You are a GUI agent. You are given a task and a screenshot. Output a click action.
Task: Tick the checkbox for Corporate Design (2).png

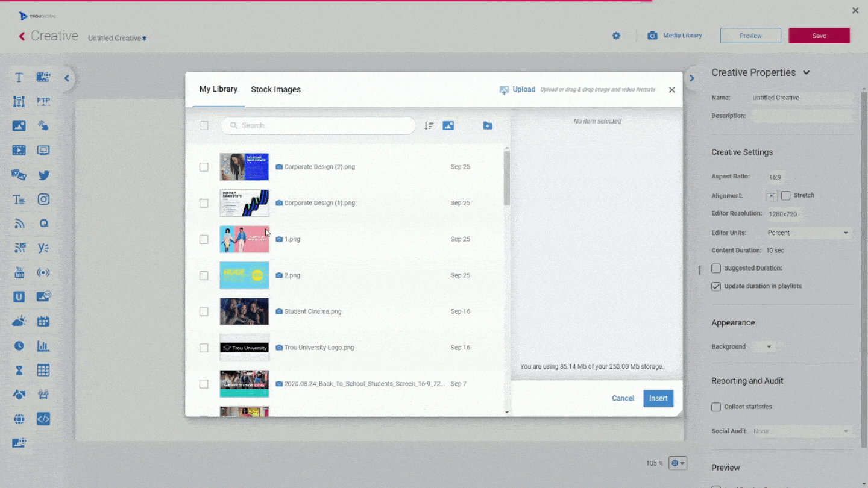pyautogui.click(x=204, y=167)
